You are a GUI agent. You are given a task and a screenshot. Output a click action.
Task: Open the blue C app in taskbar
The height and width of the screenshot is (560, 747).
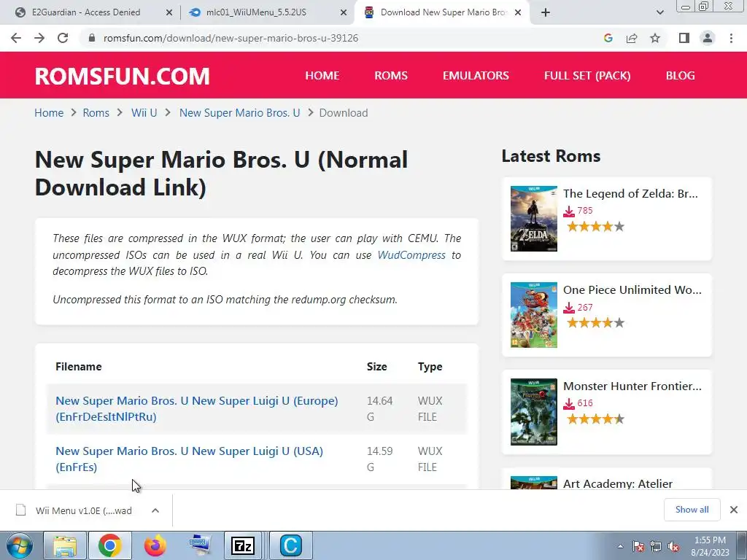(x=290, y=545)
